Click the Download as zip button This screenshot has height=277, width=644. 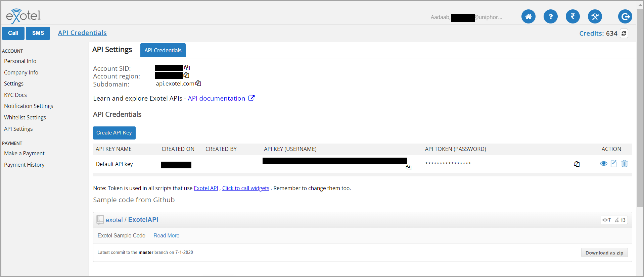pyautogui.click(x=604, y=253)
